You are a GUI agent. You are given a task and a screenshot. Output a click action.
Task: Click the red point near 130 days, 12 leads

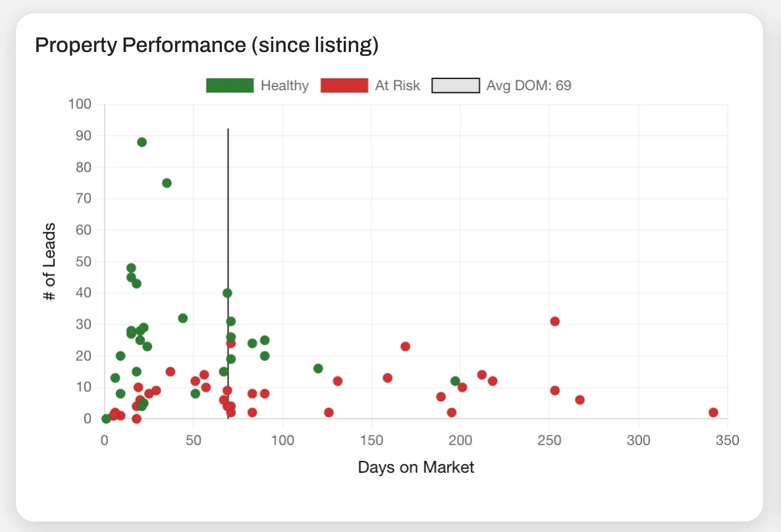[x=338, y=381]
